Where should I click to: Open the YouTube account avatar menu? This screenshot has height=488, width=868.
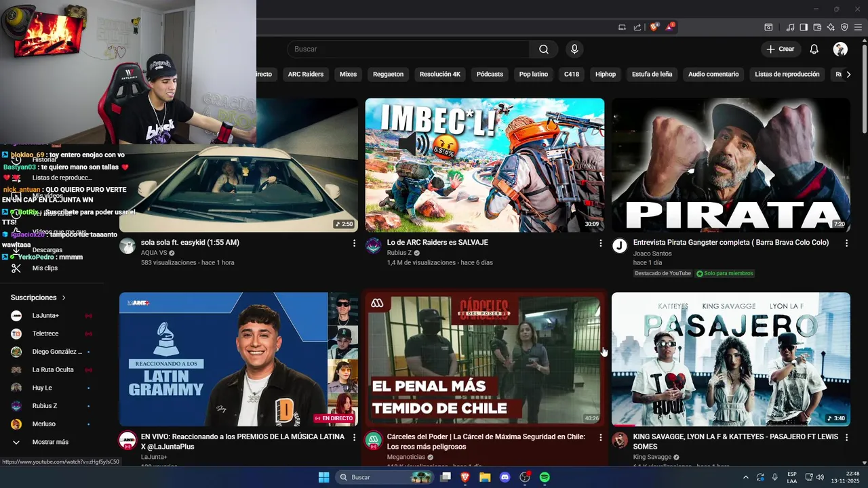(x=840, y=49)
